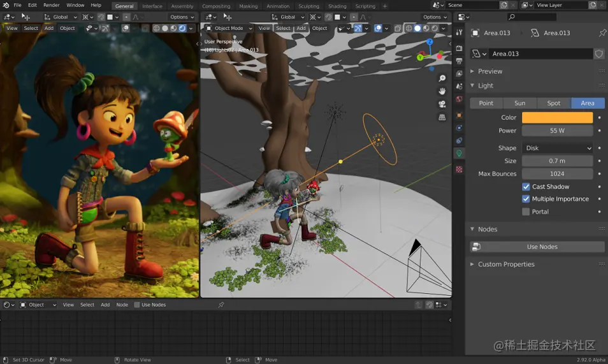608x364 pixels.
Task: Click the zoom viewport gizmo icon
Action: pos(442,78)
